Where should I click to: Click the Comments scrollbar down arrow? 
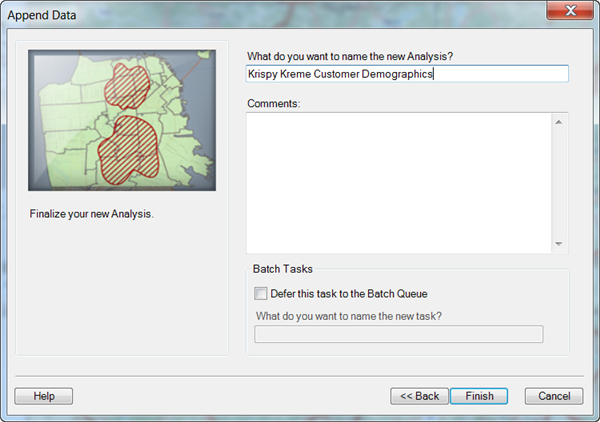tap(558, 244)
